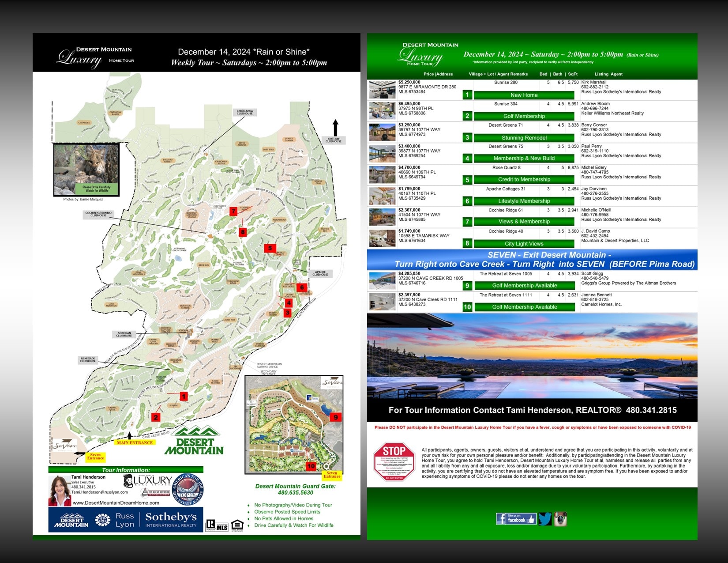The width and height of the screenshot is (728, 563).
Task: Click the Equal Housing Opportunity logo
Action: pyautogui.click(x=237, y=525)
